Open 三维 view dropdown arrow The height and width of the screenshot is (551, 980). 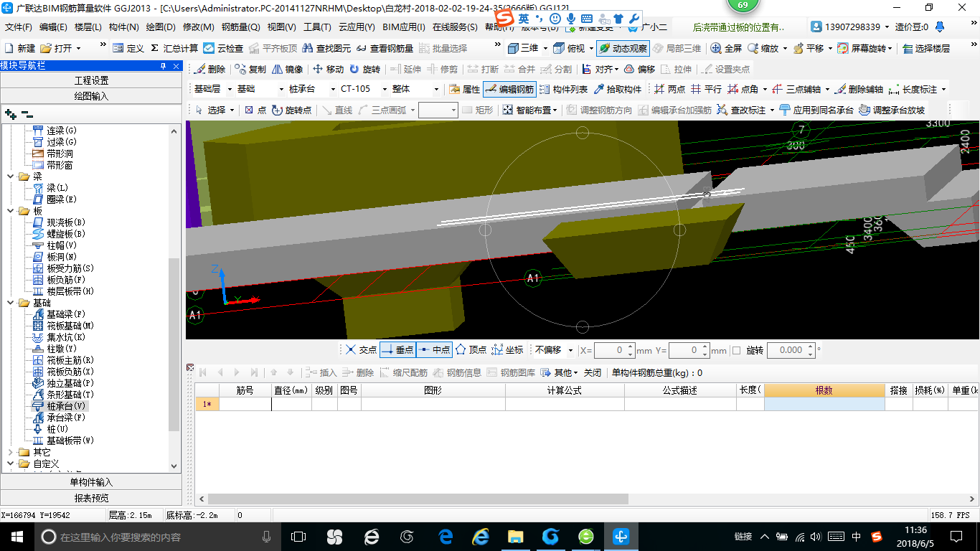point(546,48)
